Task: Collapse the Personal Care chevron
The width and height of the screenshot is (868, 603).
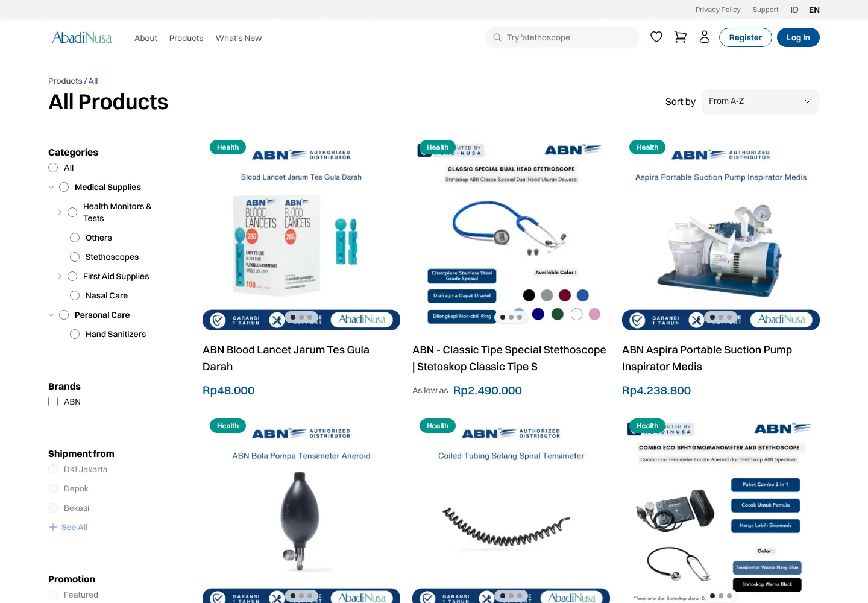Action: [x=51, y=315]
